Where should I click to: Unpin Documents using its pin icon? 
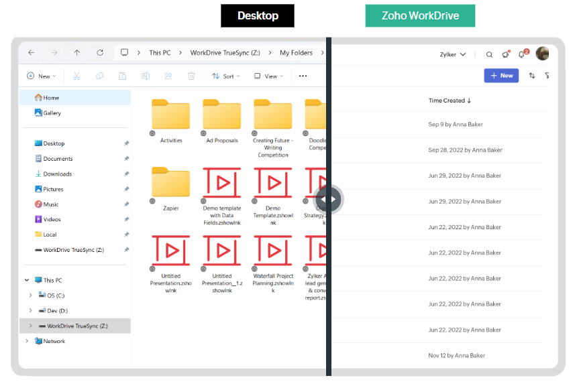click(127, 158)
